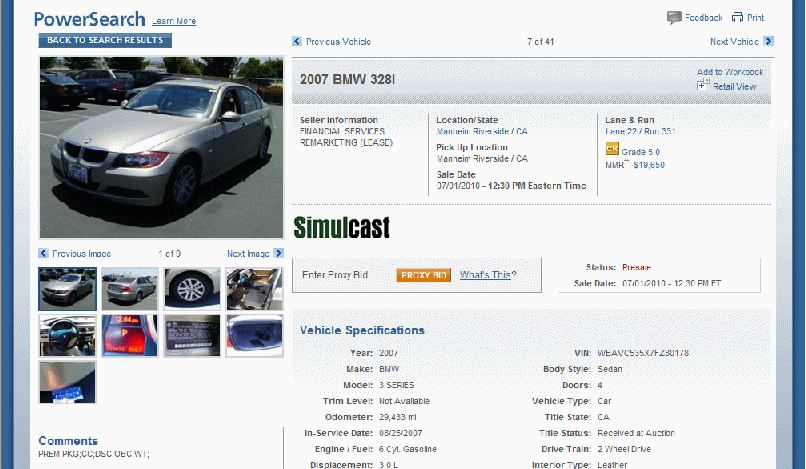The height and width of the screenshot is (469, 806).
Task: Click the VIN number value
Action: pos(643,353)
